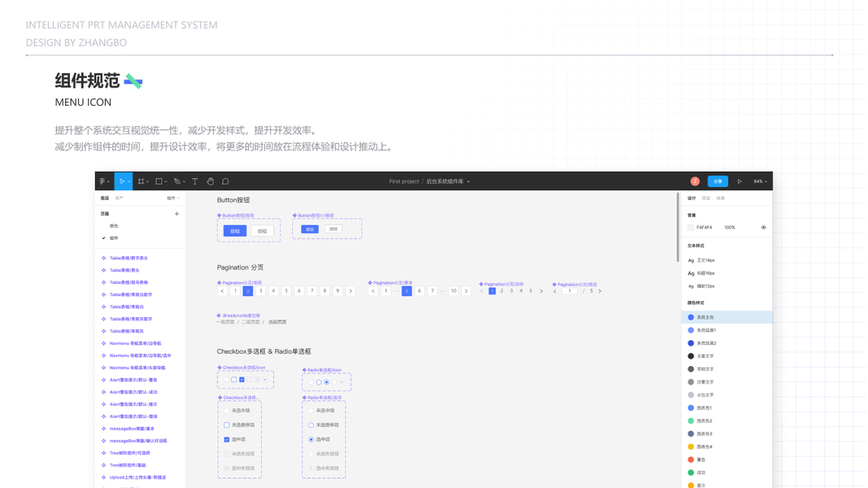Expand the 后台系统组件库 file name dropdown
This screenshot has width=868, height=488.
click(469, 181)
